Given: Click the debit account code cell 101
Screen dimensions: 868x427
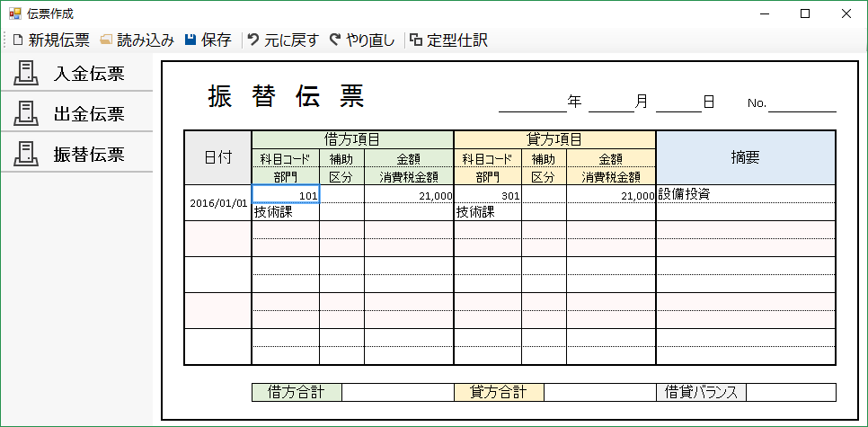Looking at the screenshot, I should point(286,194).
